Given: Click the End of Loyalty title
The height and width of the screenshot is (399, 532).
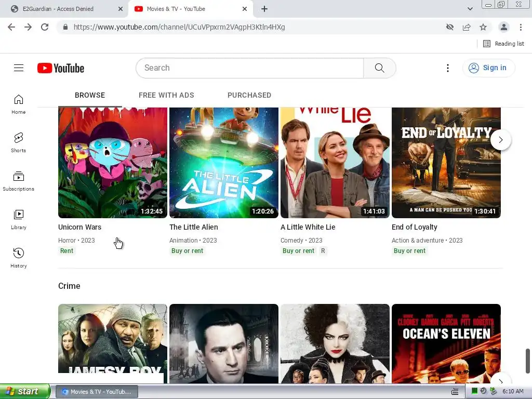Looking at the screenshot, I should (x=414, y=227).
